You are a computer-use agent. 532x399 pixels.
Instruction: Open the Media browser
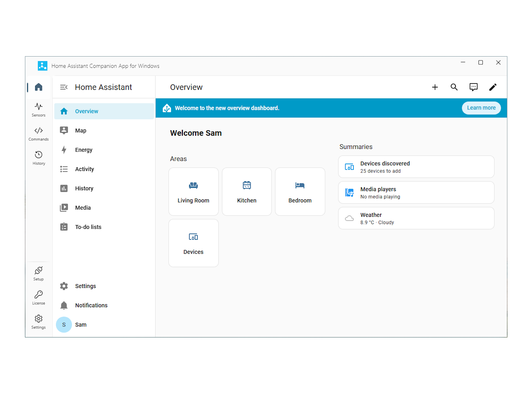click(104, 208)
